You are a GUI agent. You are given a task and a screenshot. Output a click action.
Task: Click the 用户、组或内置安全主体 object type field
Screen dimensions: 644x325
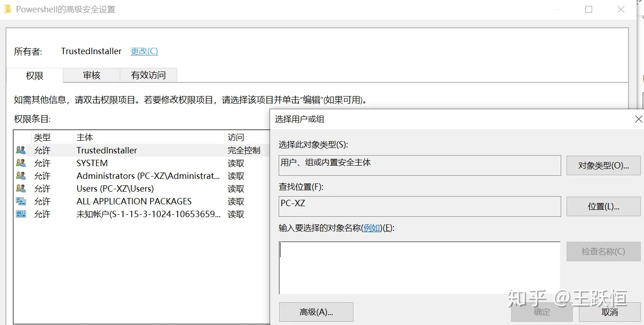click(419, 165)
